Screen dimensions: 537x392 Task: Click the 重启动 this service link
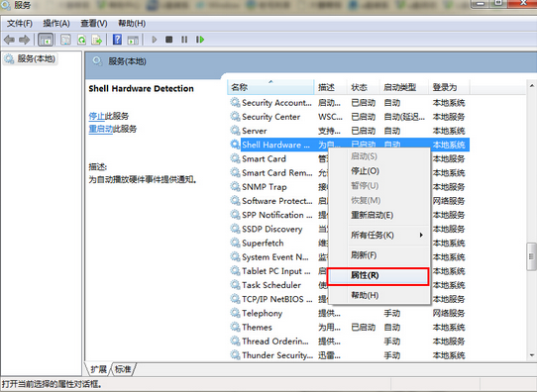point(101,129)
